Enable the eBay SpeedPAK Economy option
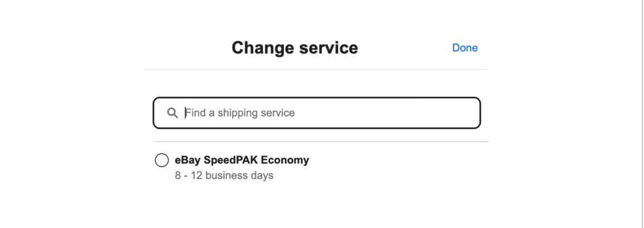This screenshot has height=228, width=644. 162,160
